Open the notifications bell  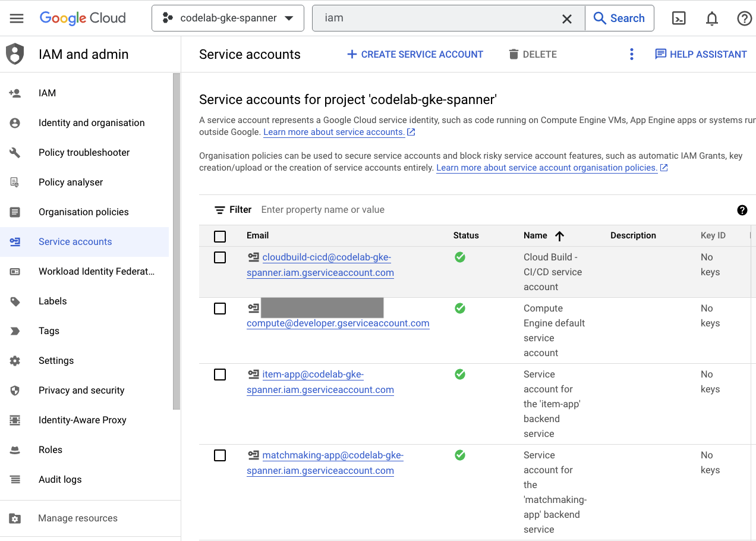pos(711,18)
